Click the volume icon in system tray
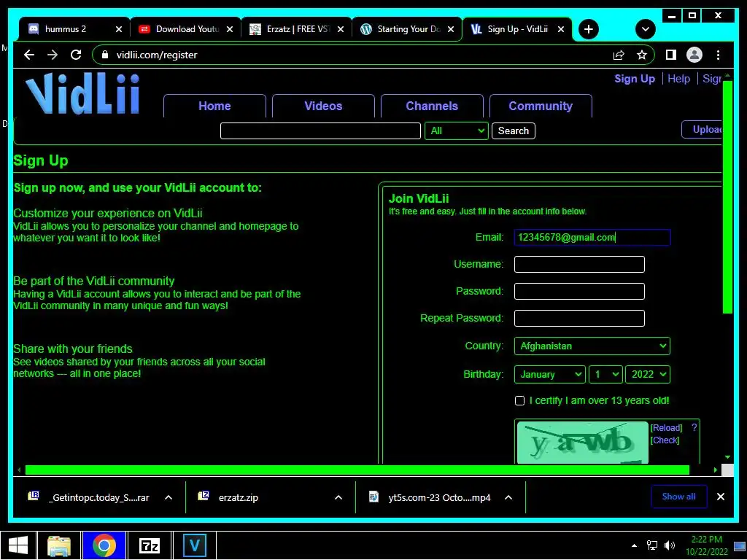This screenshot has height=560, width=747. click(x=670, y=545)
